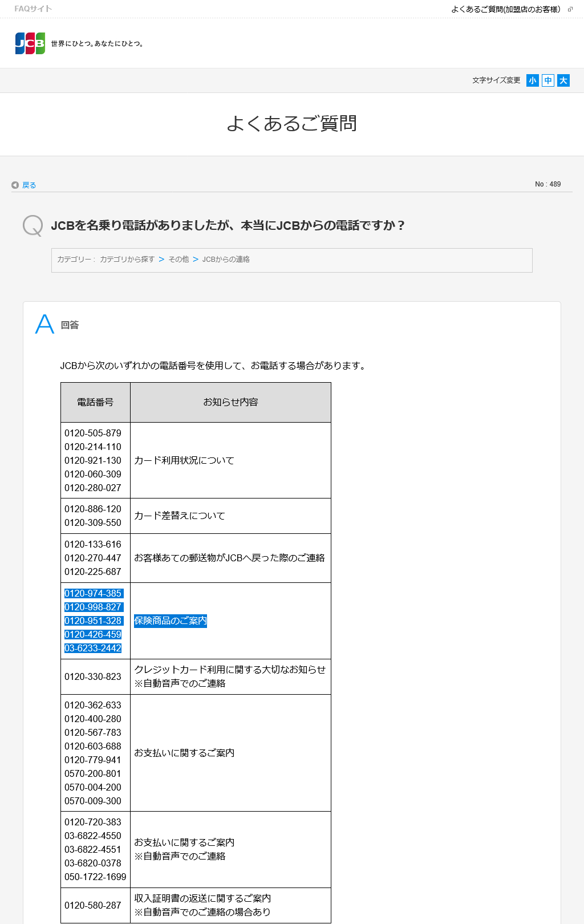Click phone number 03-6820-0378
Viewport: 584px width, 924px height.
93,863
